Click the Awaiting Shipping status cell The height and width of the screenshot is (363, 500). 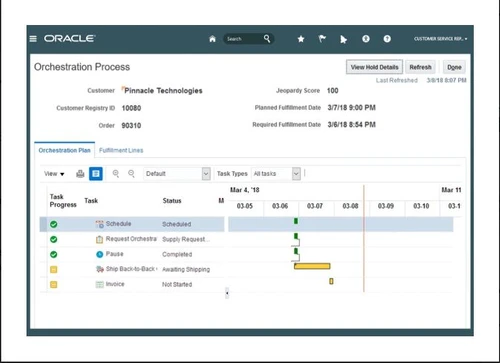(186, 269)
